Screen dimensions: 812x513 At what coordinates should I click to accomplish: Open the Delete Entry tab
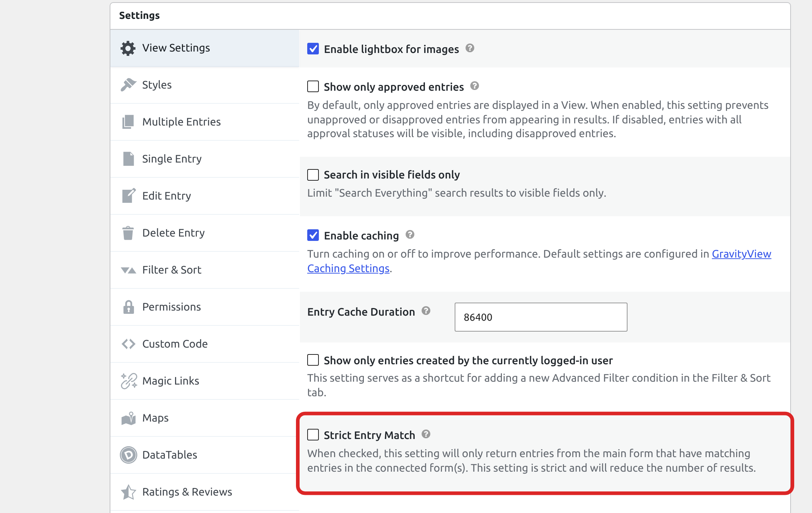[205, 233]
